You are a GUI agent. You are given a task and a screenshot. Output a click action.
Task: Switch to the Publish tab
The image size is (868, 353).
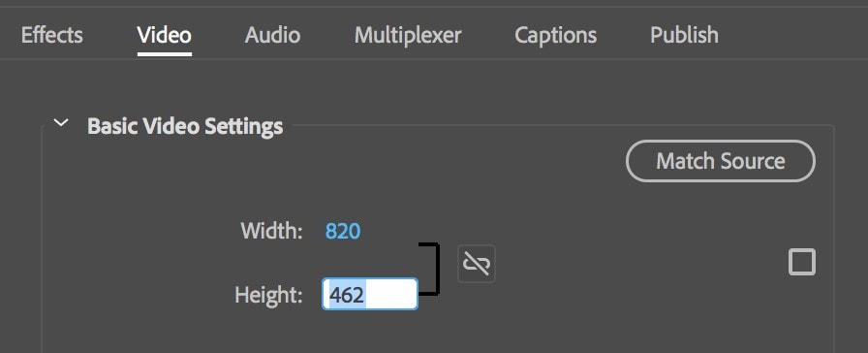684,35
